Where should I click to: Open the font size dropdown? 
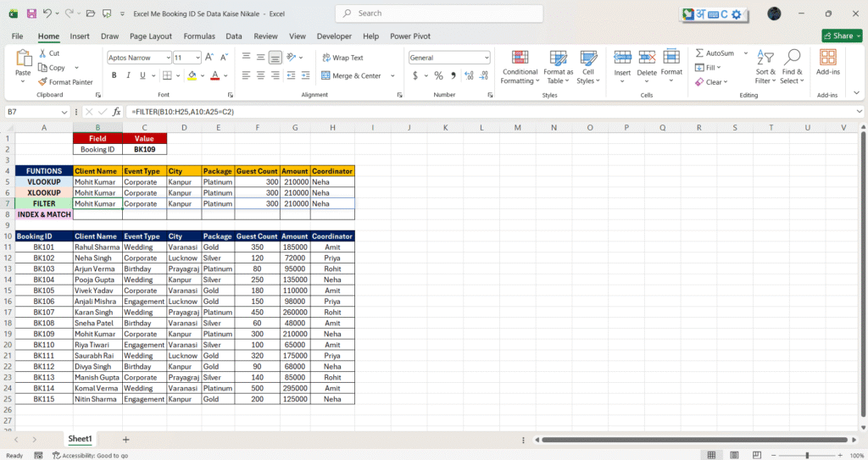(x=198, y=58)
